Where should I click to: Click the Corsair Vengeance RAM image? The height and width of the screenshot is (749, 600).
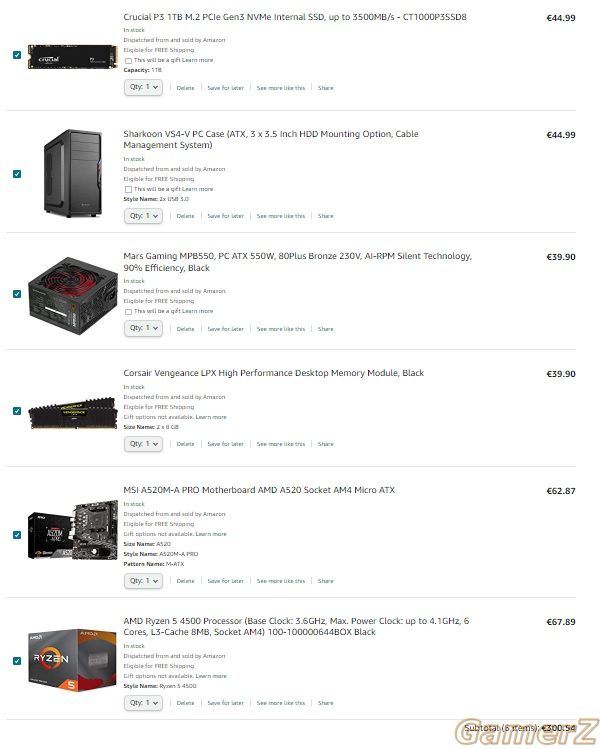pos(73,413)
